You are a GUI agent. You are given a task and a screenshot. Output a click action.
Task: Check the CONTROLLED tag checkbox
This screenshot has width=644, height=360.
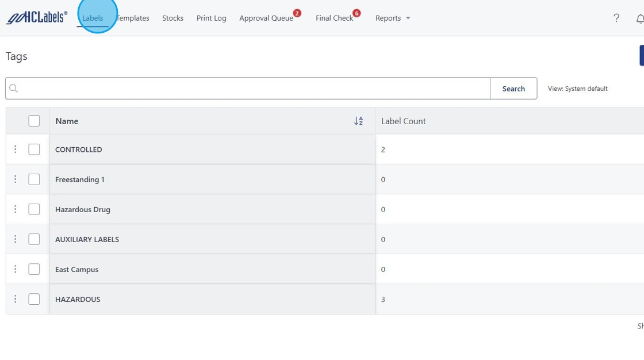click(x=34, y=150)
